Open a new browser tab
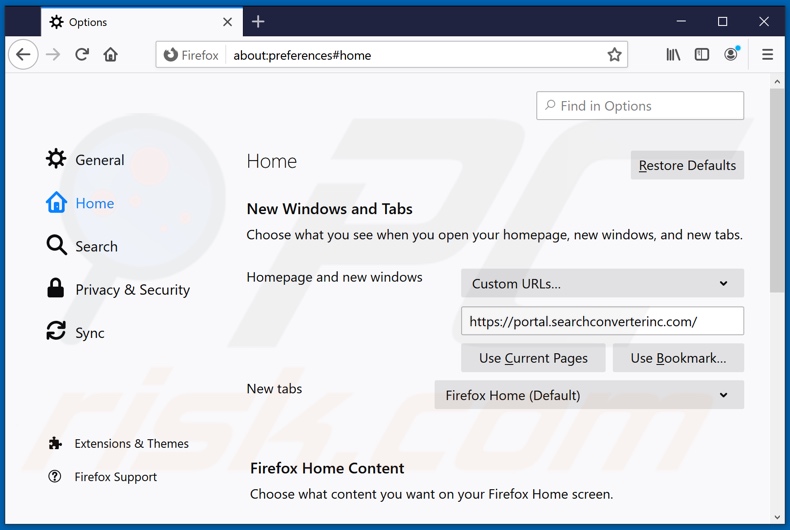Image resolution: width=790 pixels, height=530 pixels. click(258, 22)
